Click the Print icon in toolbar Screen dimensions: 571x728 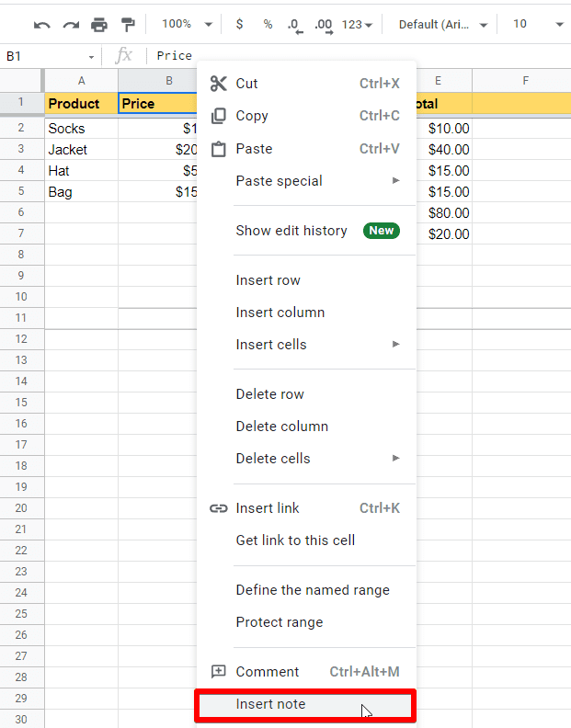[99, 24]
